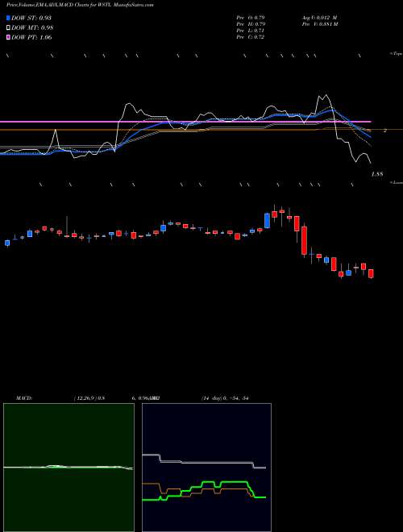Select the 'DOW MT: 0.98' legend text

tap(32, 28)
